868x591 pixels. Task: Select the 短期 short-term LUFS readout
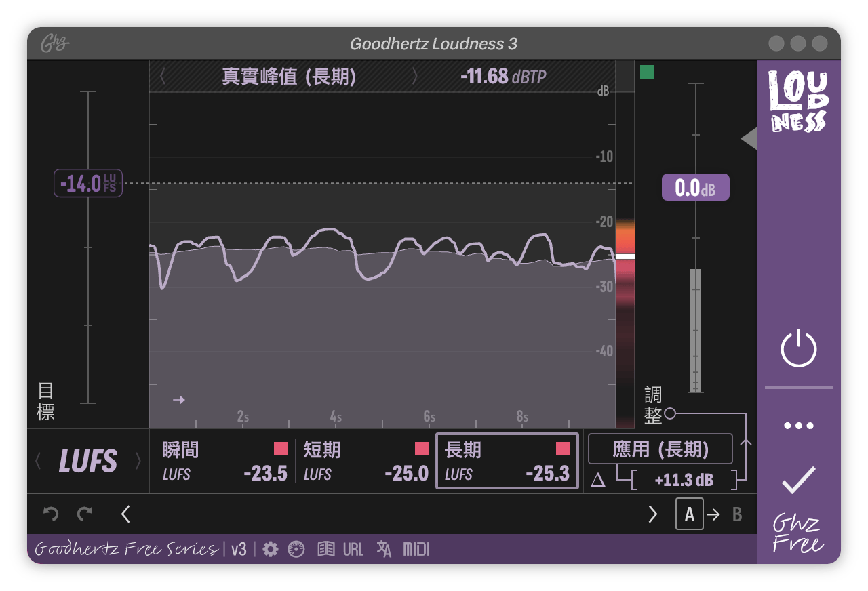tap(366, 462)
